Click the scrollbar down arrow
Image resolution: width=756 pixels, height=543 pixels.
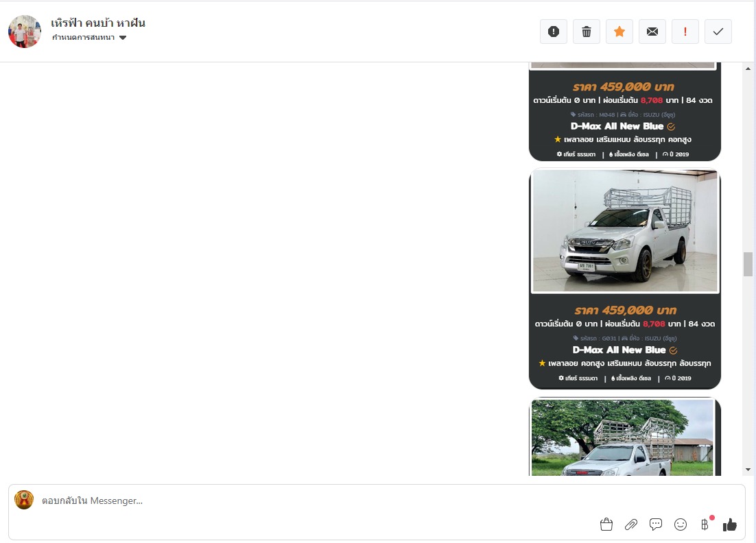748,469
